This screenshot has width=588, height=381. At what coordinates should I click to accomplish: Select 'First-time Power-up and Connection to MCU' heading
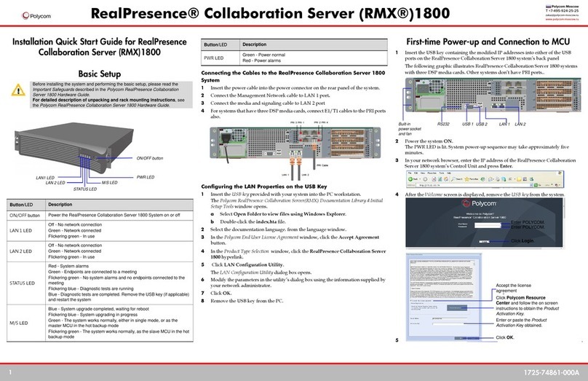tap(488, 42)
